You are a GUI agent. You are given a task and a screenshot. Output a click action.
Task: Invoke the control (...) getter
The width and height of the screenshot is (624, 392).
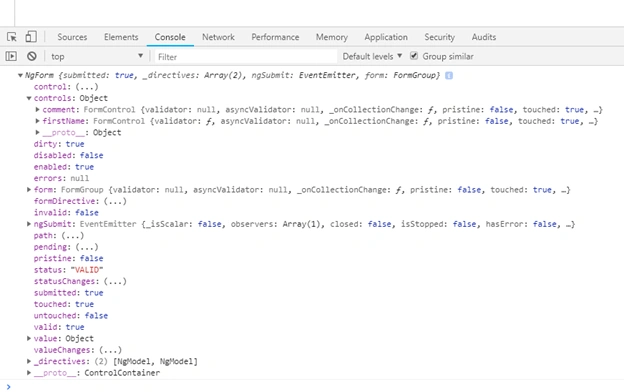click(x=87, y=87)
